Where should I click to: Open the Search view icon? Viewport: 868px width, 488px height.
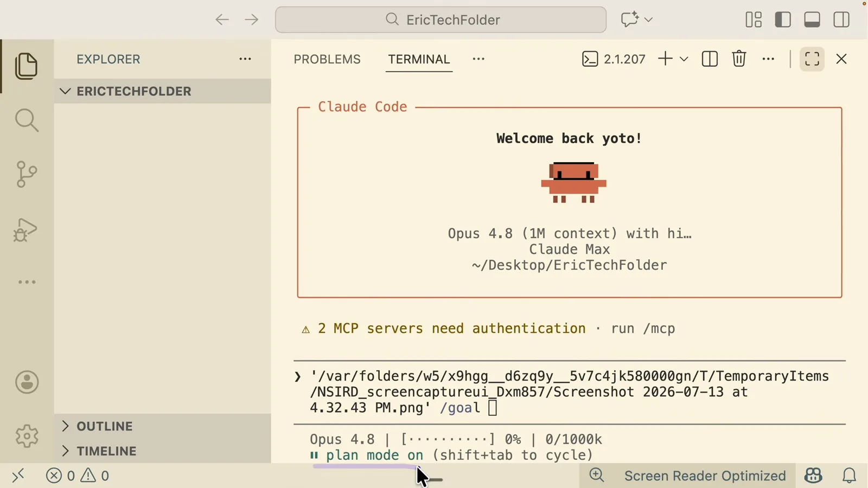(x=27, y=120)
